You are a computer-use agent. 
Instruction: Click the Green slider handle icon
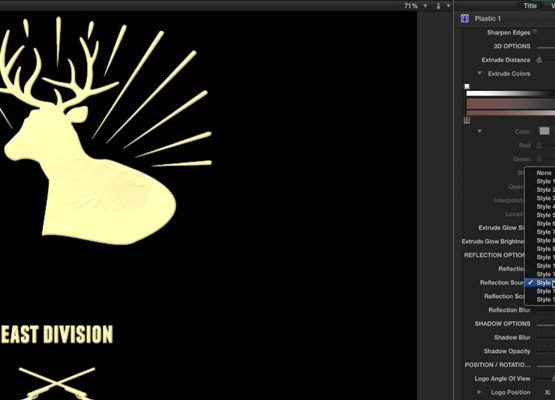539,159
